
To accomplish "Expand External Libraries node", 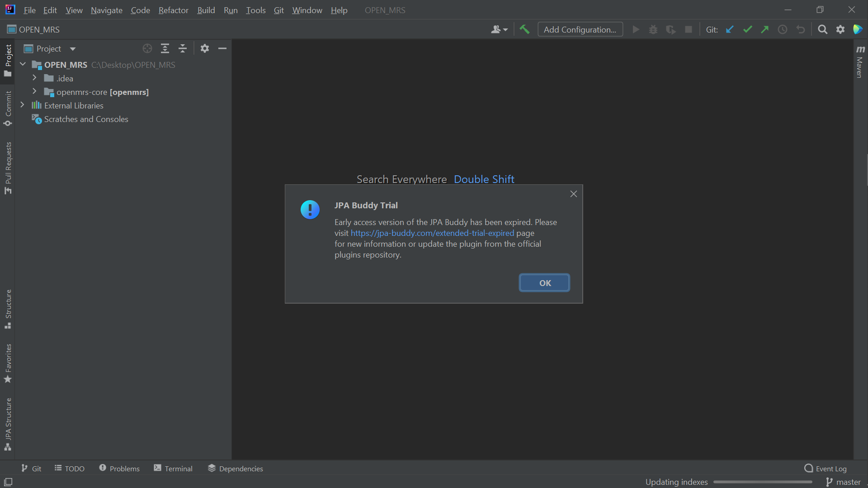I will [23, 105].
